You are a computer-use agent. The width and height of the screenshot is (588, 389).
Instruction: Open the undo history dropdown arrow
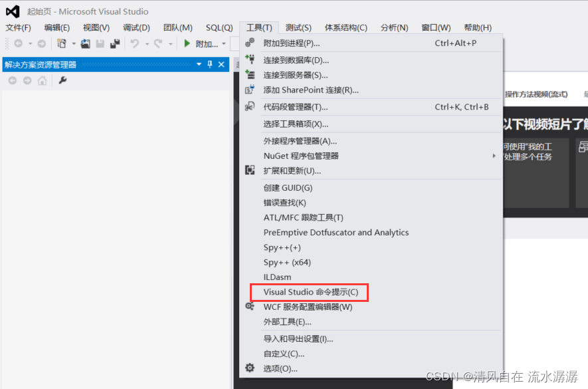147,44
